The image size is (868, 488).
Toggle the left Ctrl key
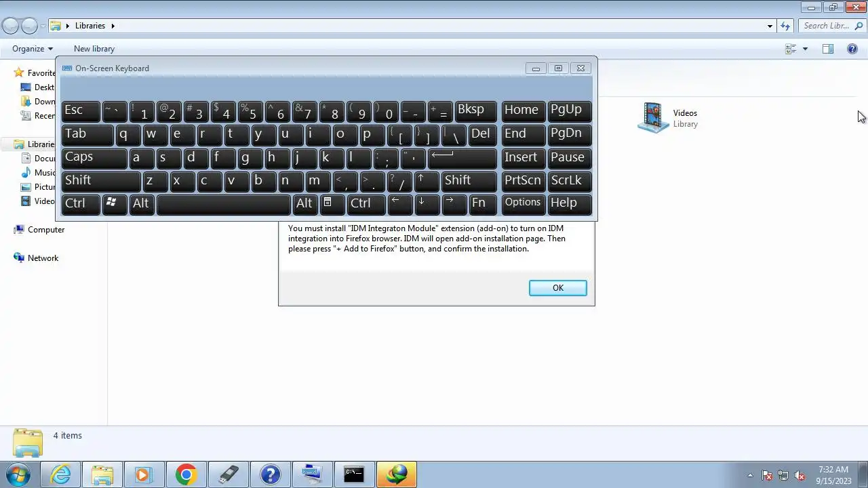[x=81, y=204]
